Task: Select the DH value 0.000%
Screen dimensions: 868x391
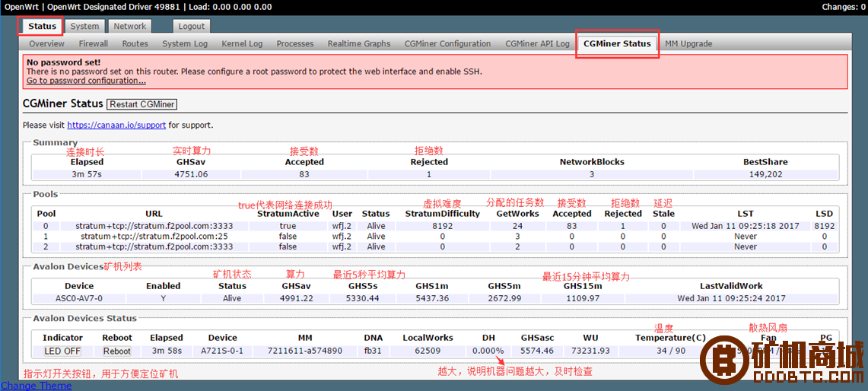Action: (x=489, y=351)
